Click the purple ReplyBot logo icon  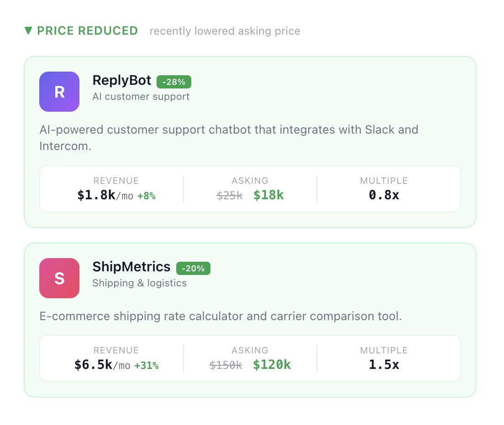pyautogui.click(x=59, y=92)
